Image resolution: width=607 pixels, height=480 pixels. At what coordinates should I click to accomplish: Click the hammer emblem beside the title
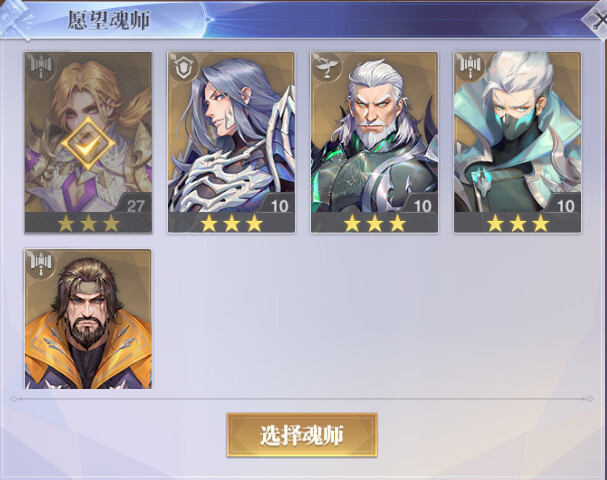[15, 19]
